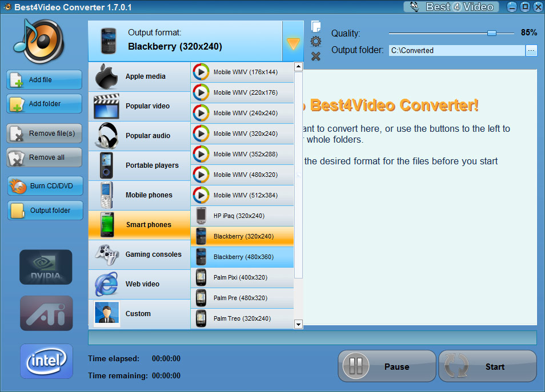Click the Palm Pixi device icon
This screenshot has width=545, height=392.
201,277
